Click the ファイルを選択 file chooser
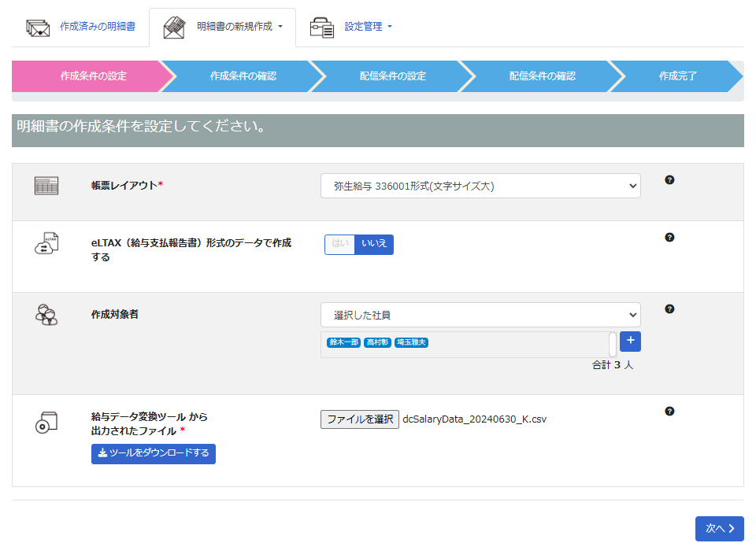The width and height of the screenshot is (756, 554). point(360,419)
